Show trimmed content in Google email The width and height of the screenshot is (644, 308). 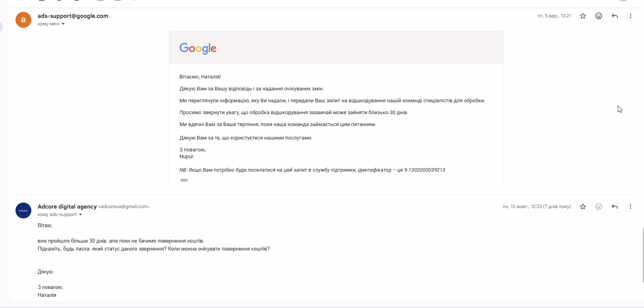pyautogui.click(x=184, y=180)
